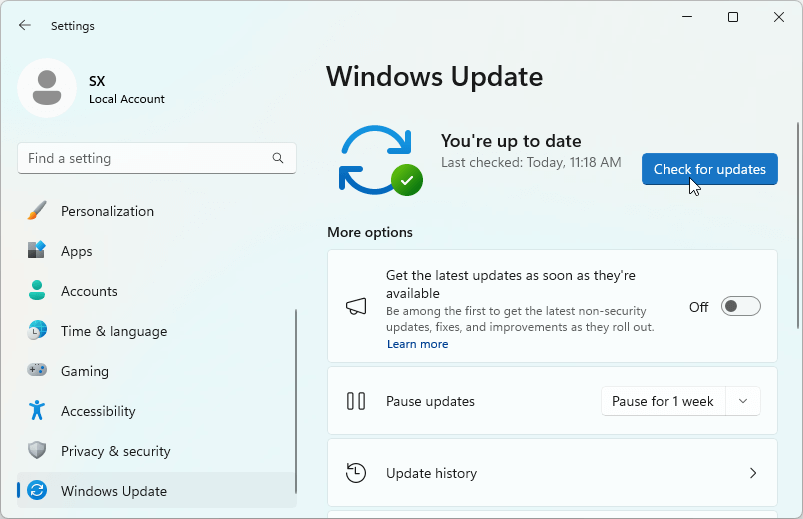Click the large update status sync icon
This screenshot has width=803, height=519.
[x=380, y=160]
